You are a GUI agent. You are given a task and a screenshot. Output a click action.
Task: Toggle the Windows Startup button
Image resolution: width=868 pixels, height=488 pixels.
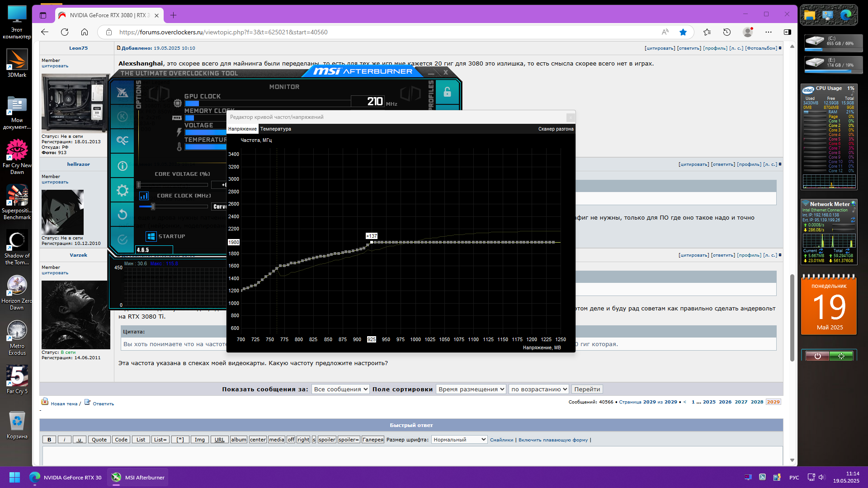(x=151, y=236)
